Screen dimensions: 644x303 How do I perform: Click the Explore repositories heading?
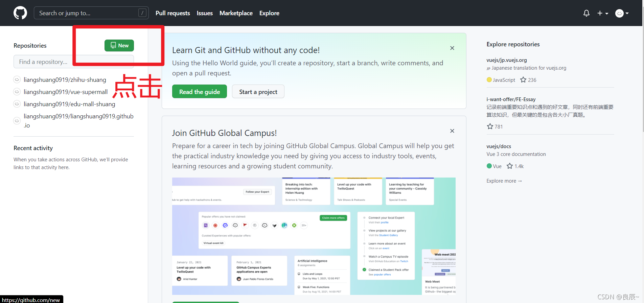tap(513, 44)
